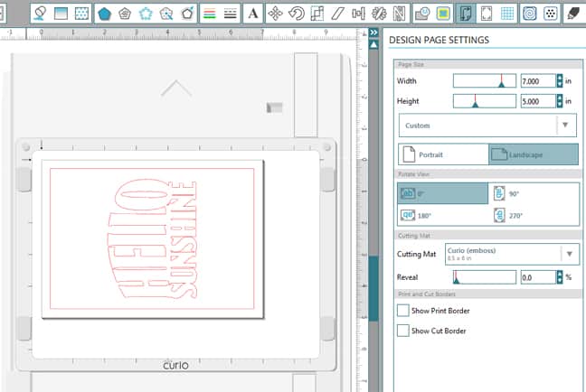Click the curio label on the mat

[x=175, y=365]
